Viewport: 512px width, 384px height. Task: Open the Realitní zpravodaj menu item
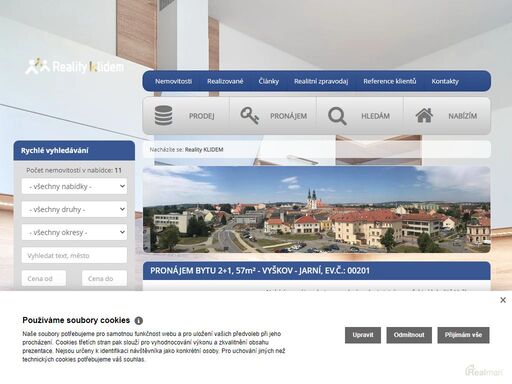coord(321,81)
